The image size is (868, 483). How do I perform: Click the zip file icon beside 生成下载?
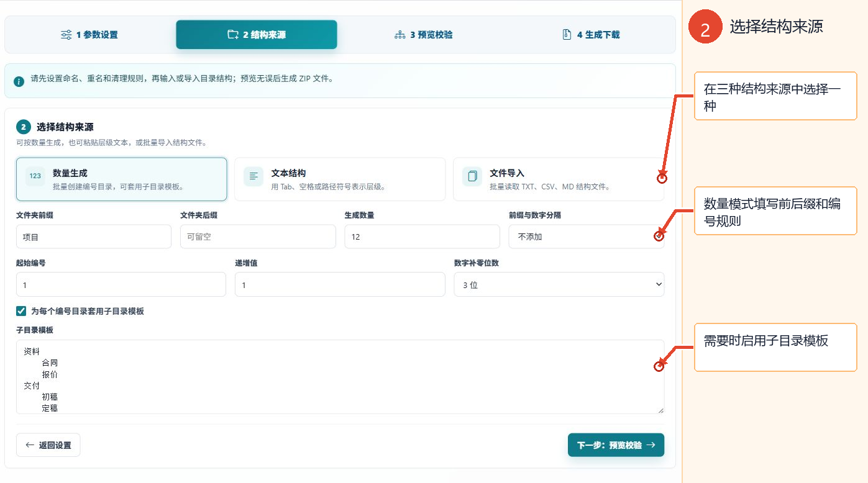[x=567, y=35]
